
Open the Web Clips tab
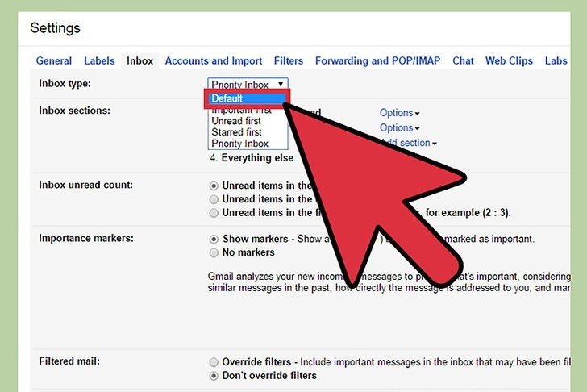[509, 60]
